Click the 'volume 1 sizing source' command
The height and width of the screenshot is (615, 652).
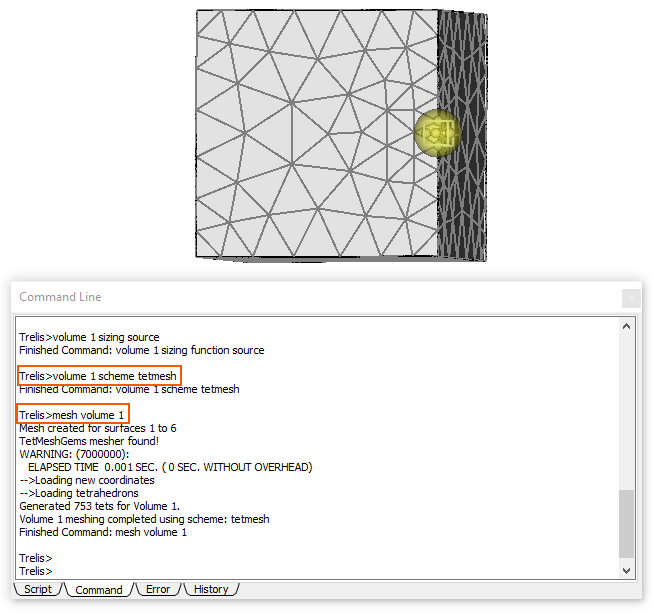click(89, 337)
